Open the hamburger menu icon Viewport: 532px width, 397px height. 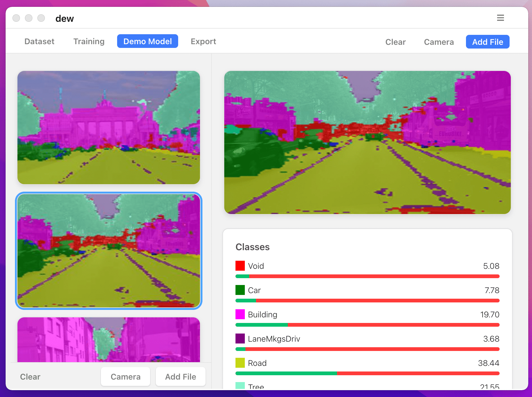(500, 18)
